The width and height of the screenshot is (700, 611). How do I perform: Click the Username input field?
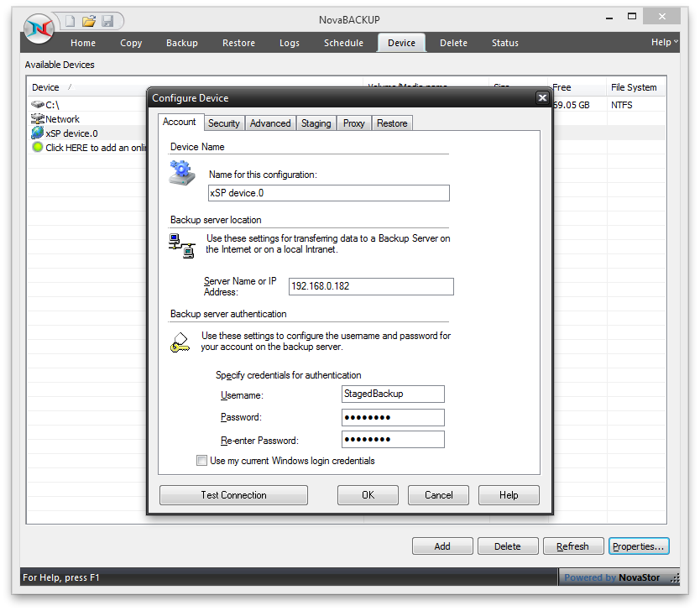click(x=393, y=394)
